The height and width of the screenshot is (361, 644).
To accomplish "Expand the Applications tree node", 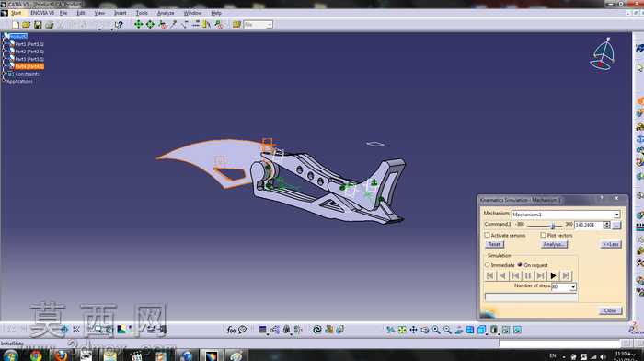I will [19, 81].
